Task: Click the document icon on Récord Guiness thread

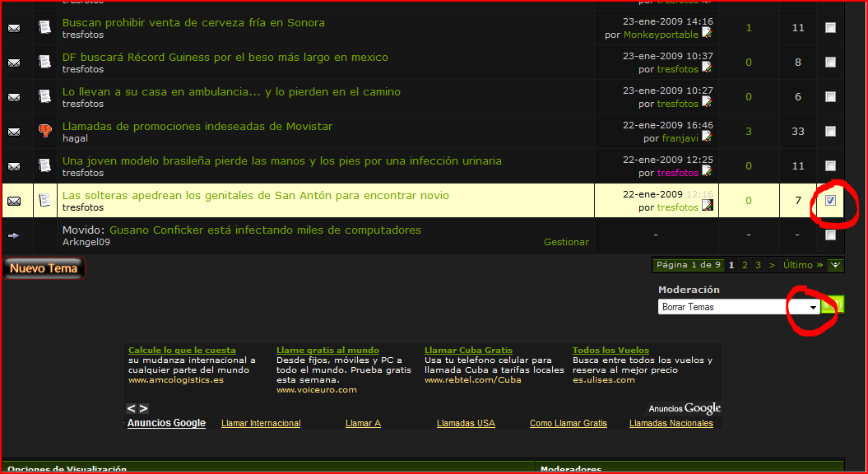Action: [x=45, y=63]
